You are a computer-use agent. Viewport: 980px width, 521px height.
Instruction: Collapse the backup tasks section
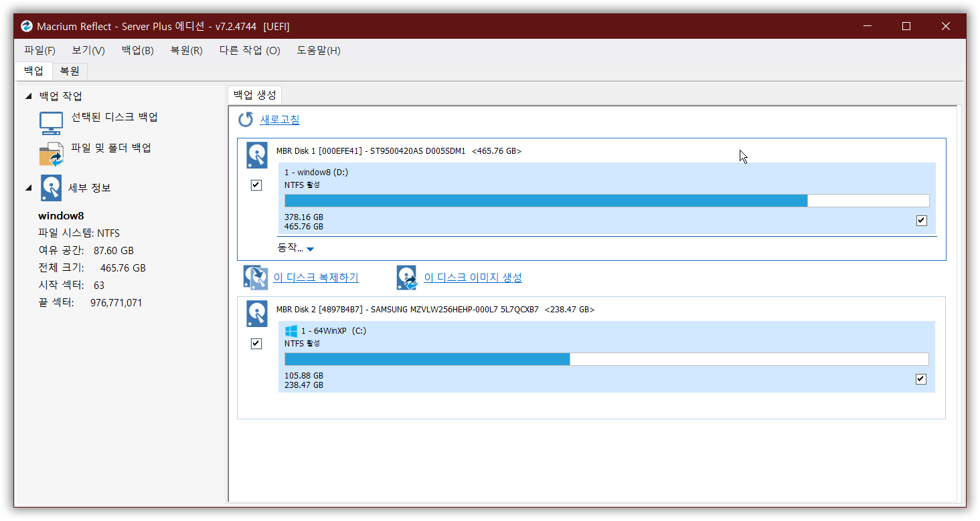[28, 96]
